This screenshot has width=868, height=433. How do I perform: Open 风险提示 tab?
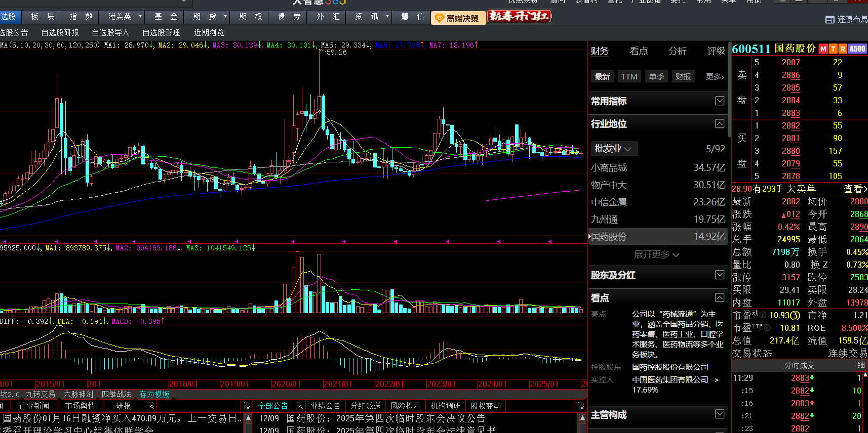pos(405,406)
